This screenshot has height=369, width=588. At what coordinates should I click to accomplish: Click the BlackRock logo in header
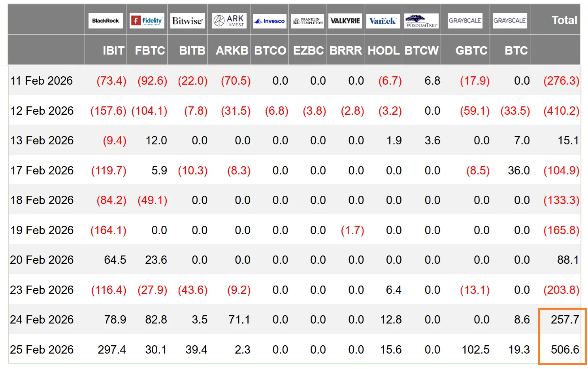tap(106, 21)
